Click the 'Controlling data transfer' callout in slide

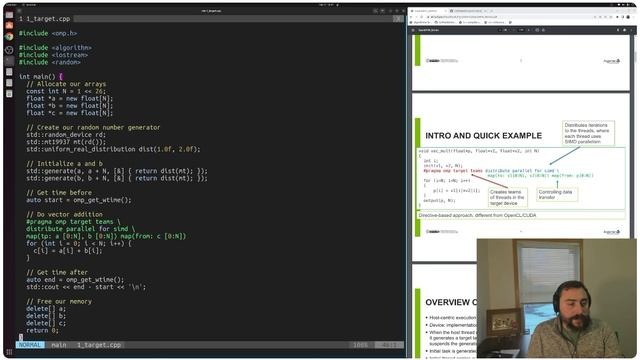tap(557, 194)
